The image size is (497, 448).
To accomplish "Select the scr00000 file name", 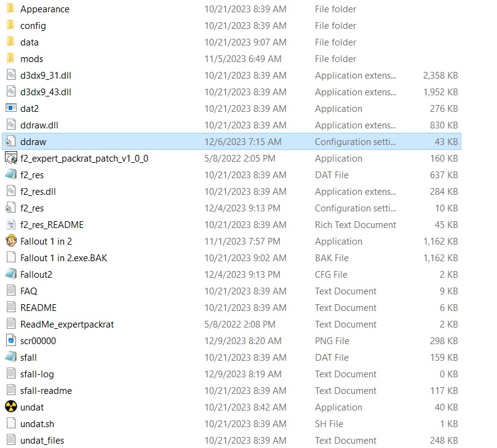I will click(x=38, y=340).
